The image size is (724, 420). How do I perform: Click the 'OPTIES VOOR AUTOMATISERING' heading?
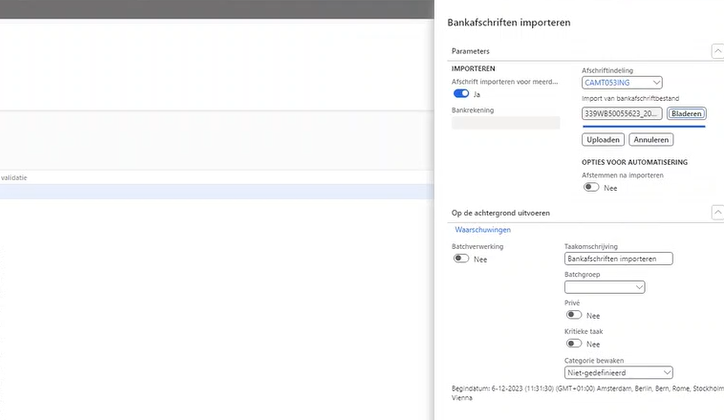click(634, 162)
